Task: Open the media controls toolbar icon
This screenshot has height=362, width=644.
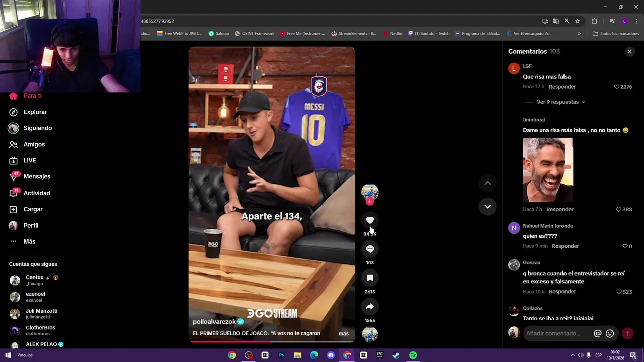Action: click(x=612, y=21)
